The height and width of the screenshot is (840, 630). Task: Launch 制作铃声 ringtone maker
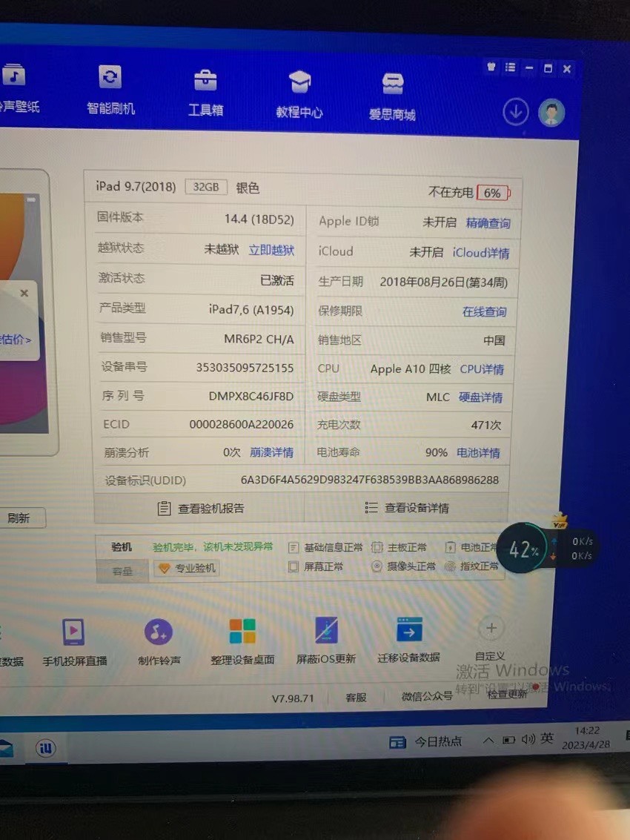[x=159, y=642]
